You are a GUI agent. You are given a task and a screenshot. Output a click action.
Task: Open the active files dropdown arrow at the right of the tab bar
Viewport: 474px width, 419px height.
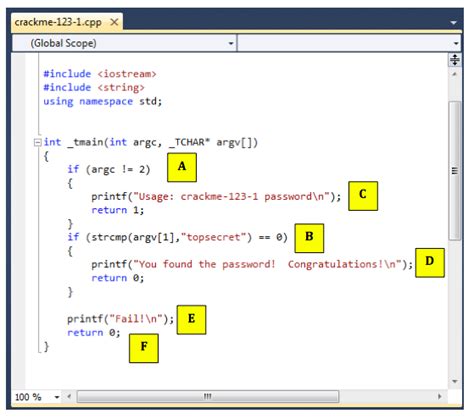[x=453, y=23]
